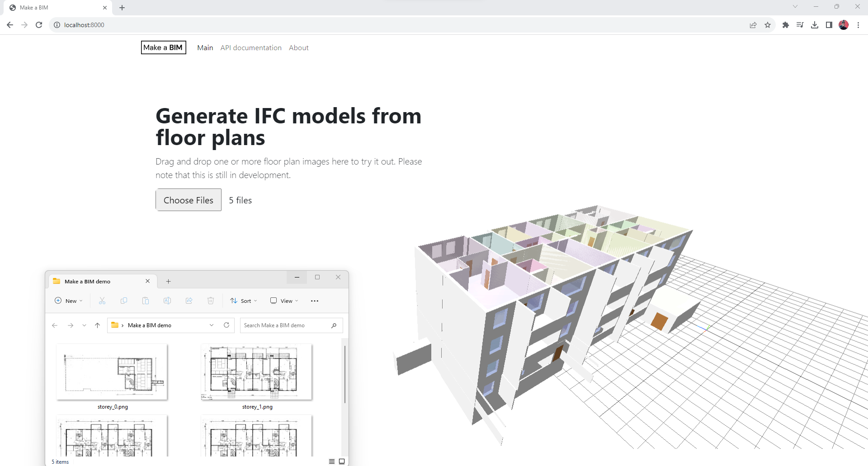Switch Explorer to large thumbnails view icon
This screenshot has height=466, width=868.
click(342, 461)
